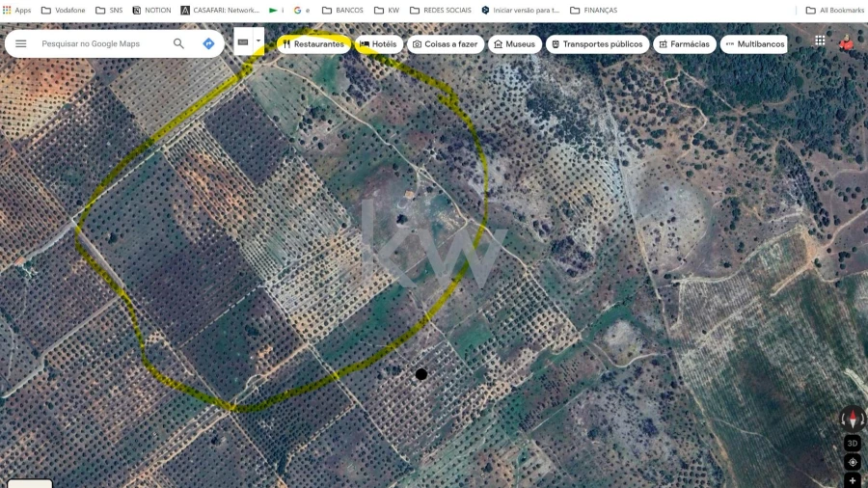
Task: Select the Restaurantes category chip
Action: (312, 44)
